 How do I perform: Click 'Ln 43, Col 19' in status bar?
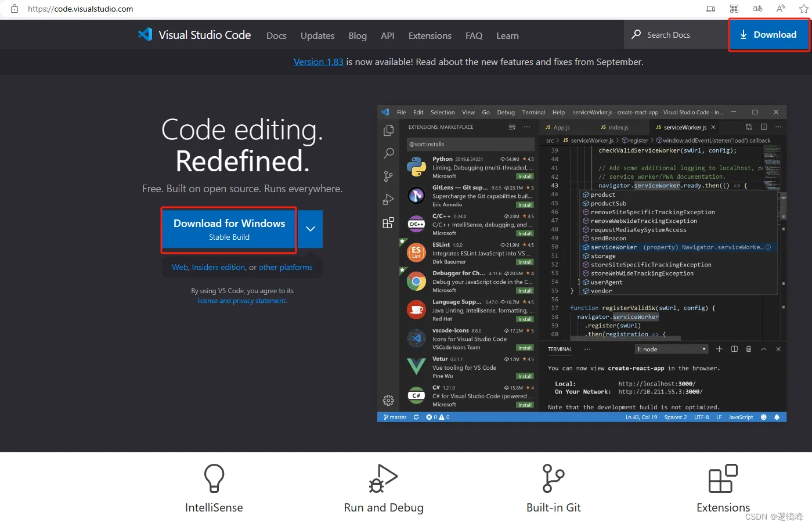click(x=641, y=417)
